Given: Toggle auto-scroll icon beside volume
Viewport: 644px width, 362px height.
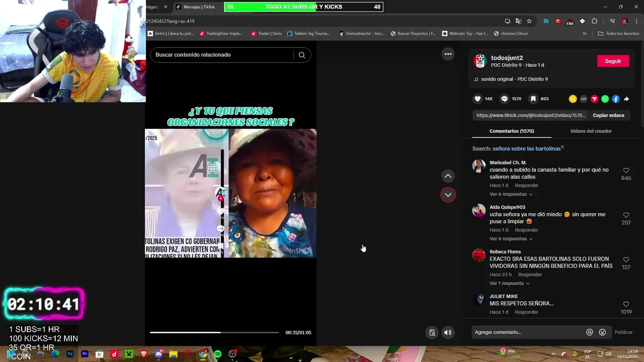Looking at the screenshot, I should pos(432,332).
